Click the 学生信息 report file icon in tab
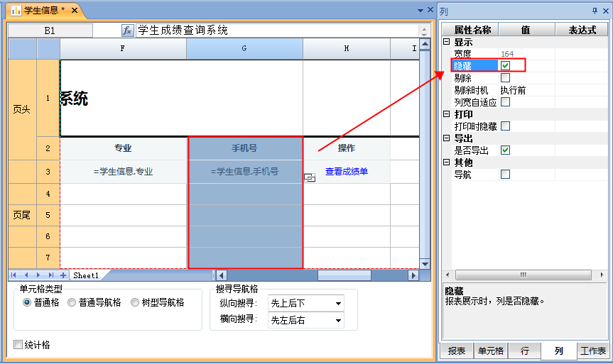Viewport: 613px width, 364px height. point(16,11)
